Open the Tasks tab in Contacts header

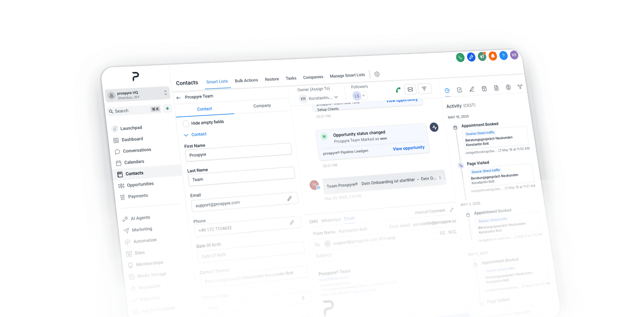[x=291, y=78]
